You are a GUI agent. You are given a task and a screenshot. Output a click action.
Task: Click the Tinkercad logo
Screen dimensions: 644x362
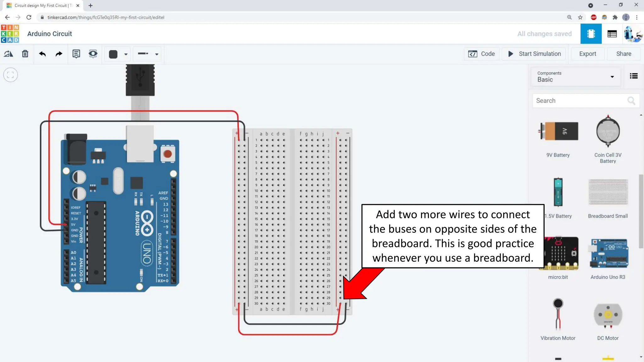(x=10, y=34)
